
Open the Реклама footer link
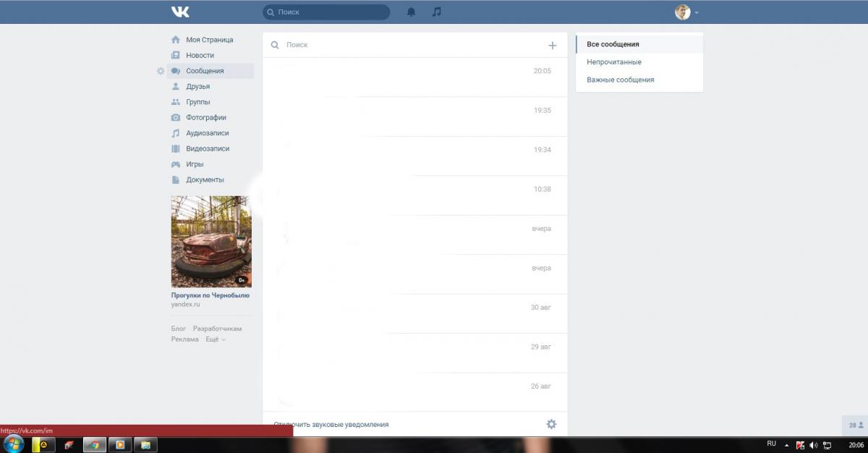coord(185,339)
